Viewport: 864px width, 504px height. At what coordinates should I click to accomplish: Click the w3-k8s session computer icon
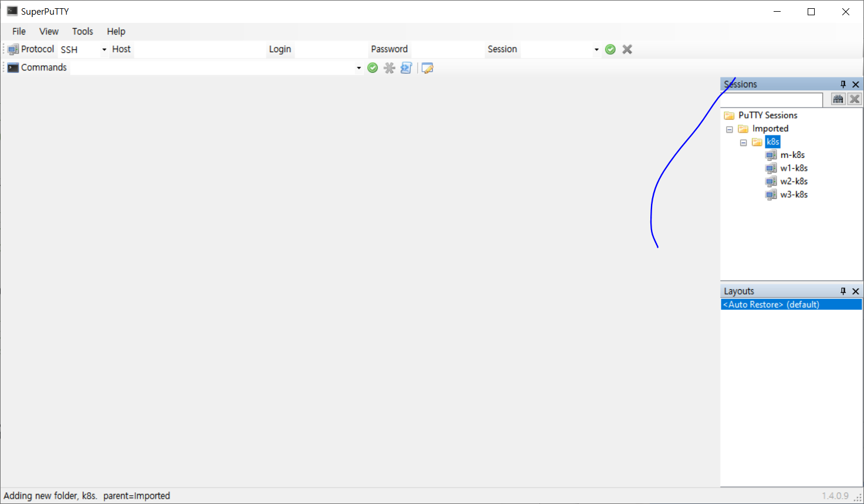[x=771, y=194]
